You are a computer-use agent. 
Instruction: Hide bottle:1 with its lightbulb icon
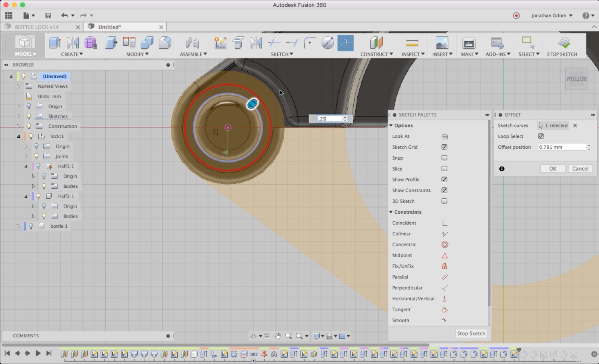[31, 226]
